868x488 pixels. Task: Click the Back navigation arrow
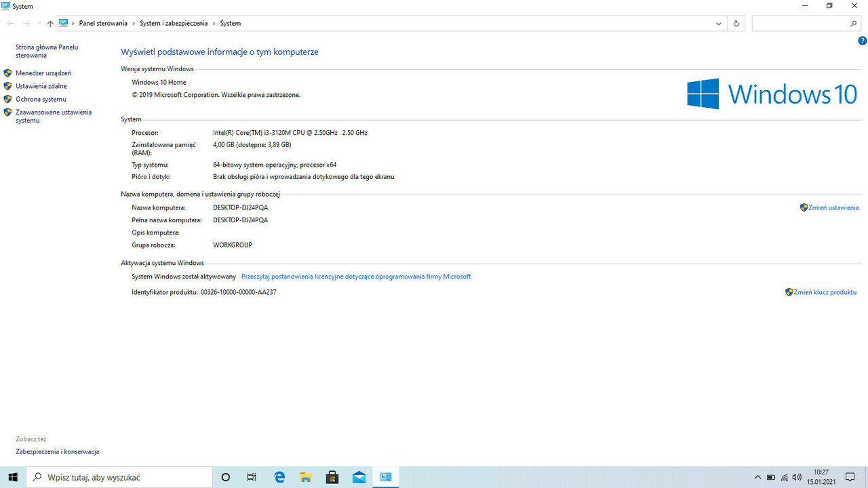tap(10, 23)
